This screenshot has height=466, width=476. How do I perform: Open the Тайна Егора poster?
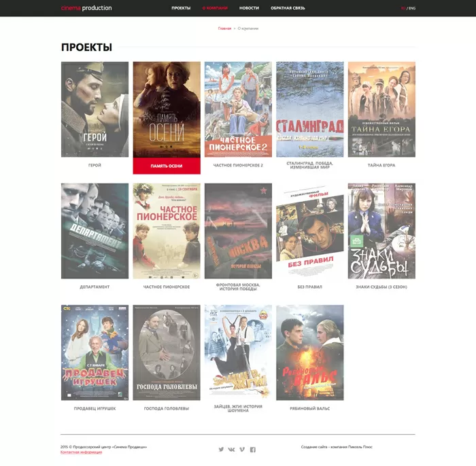pos(381,109)
